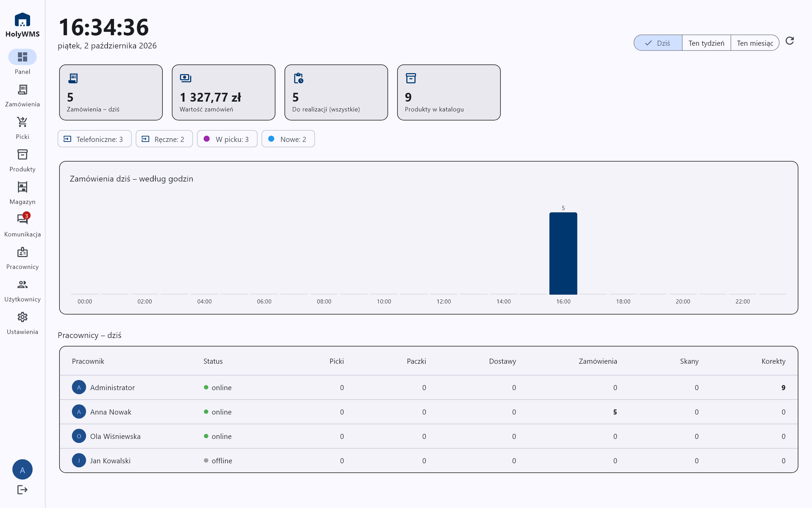
Task: Click the Status column header
Action: tap(213, 361)
